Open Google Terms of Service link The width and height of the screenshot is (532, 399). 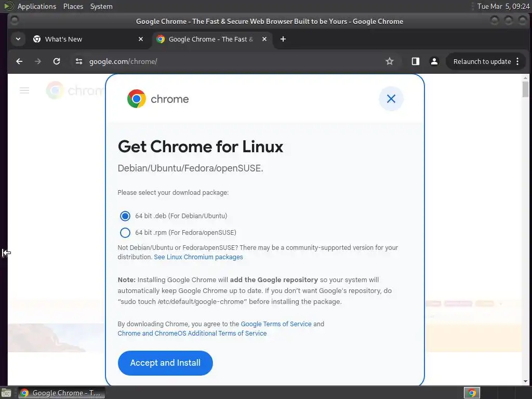point(276,324)
